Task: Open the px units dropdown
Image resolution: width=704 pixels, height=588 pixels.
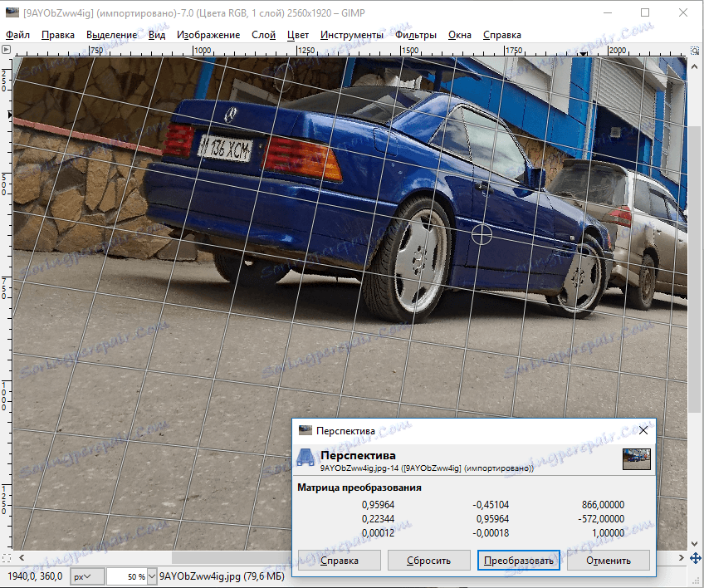Action: click(x=87, y=576)
